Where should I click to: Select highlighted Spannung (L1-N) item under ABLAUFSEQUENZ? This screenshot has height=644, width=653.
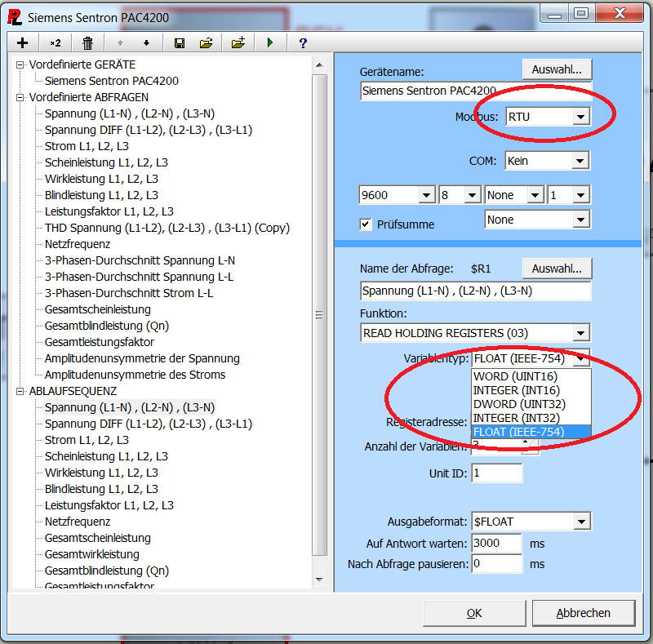[x=130, y=407]
